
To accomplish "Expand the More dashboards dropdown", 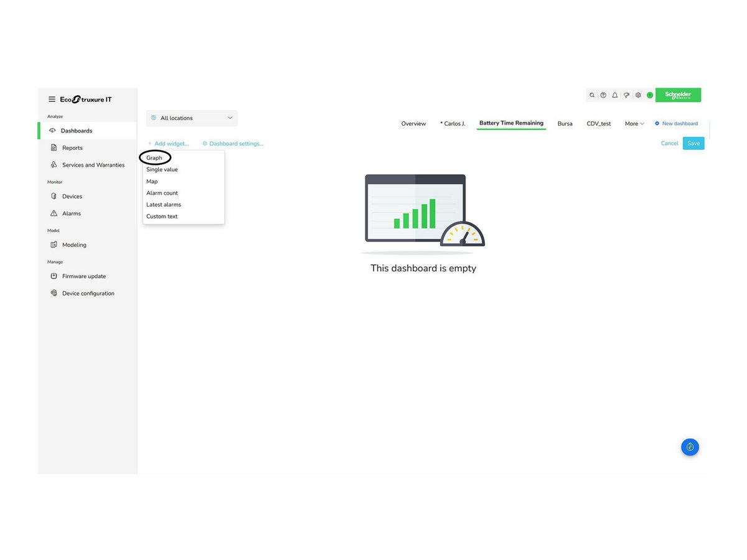I will click(x=634, y=124).
